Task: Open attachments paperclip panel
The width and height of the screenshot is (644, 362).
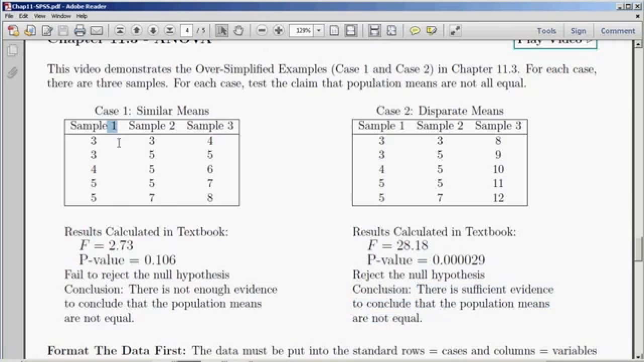Action: coord(13,73)
